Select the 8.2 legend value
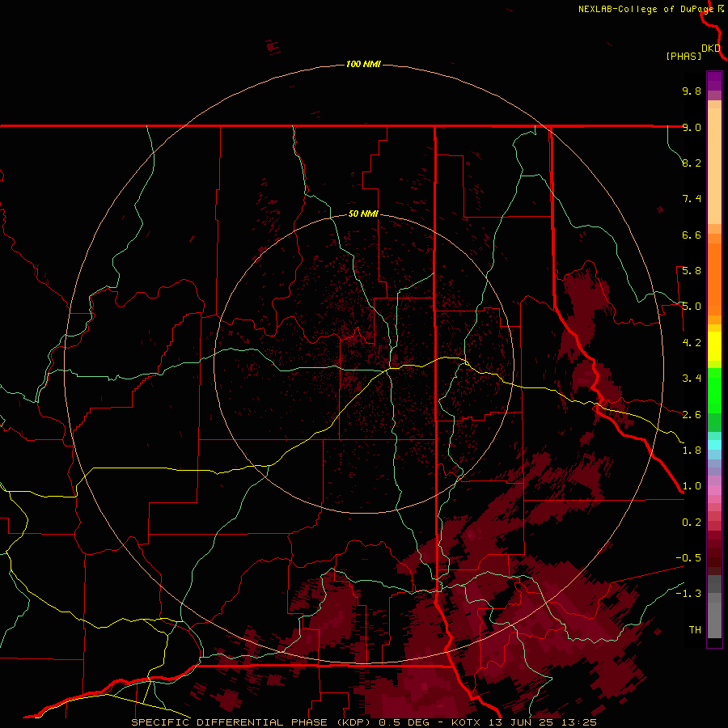728x728 pixels. pos(692,163)
